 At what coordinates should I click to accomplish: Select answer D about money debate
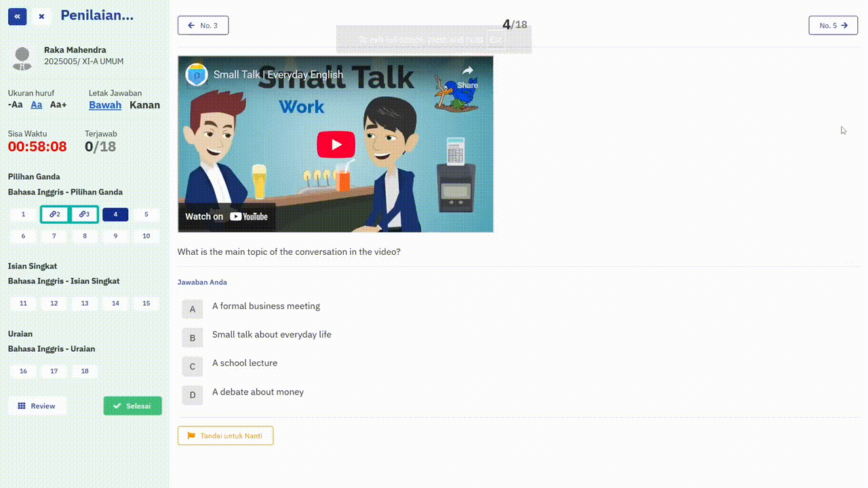pos(193,395)
